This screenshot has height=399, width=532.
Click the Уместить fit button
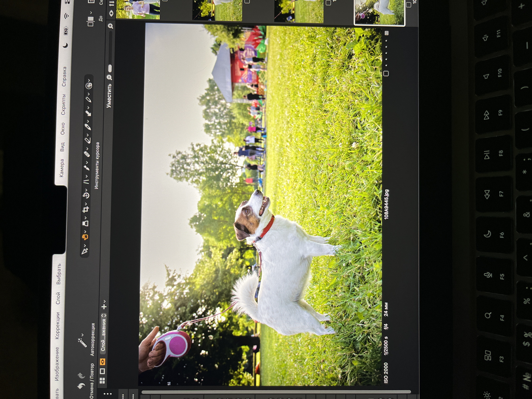point(109,95)
